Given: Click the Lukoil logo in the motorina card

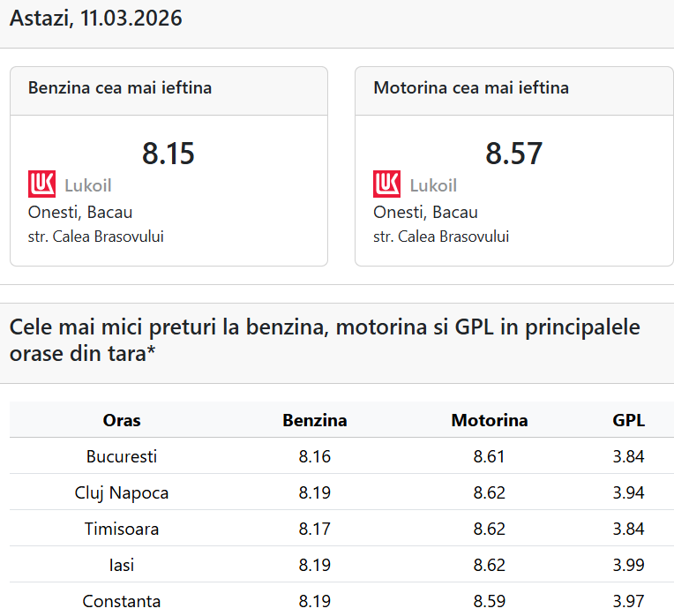Looking at the screenshot, I should [x=387, y=184].
